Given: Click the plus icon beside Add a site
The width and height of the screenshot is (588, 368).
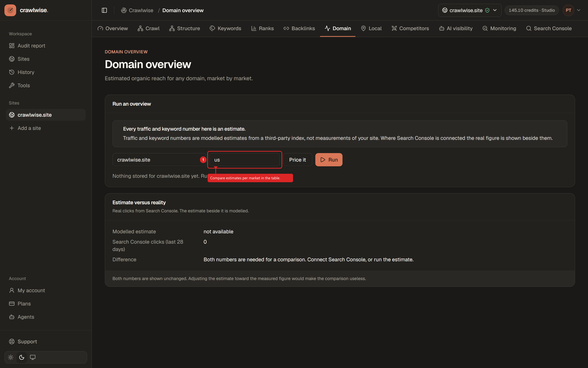Looking at the screenshot, I should pos(12,128).
